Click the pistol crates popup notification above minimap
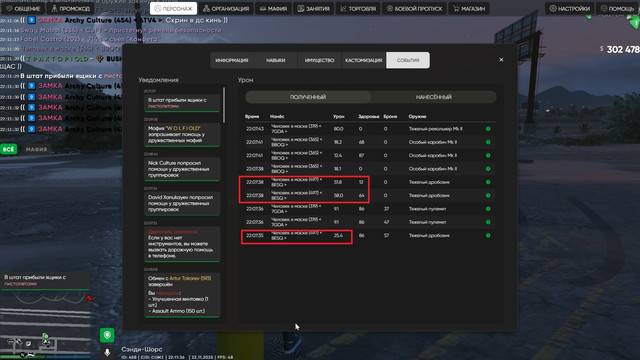Image resolution: width=640 pixels, height=360 pixels. (45, 280)
